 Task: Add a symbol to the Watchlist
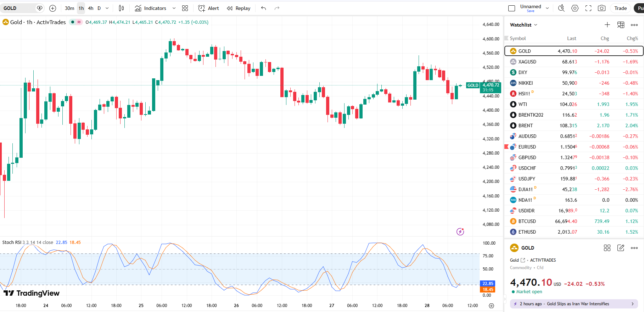607,25
